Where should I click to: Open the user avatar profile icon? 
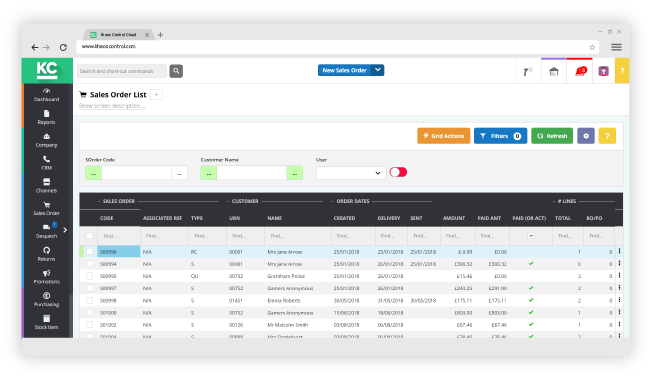pos(603,71)
